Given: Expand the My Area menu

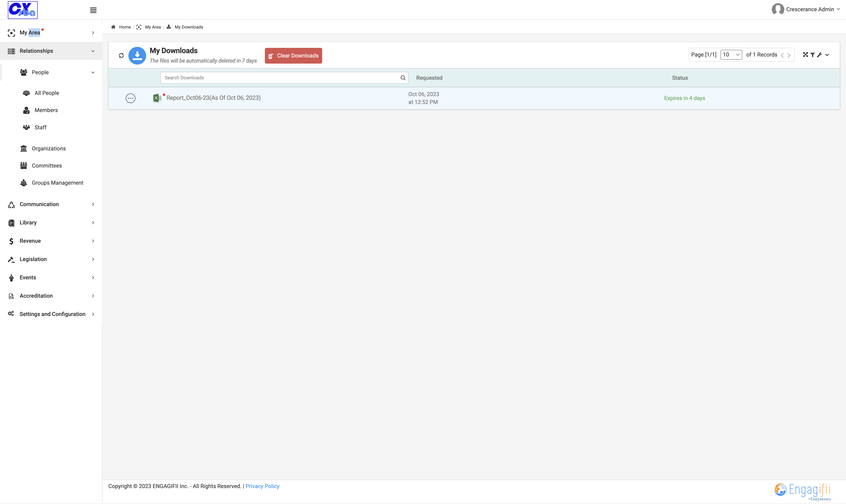Looking at the screenshot, I should 51,33.
